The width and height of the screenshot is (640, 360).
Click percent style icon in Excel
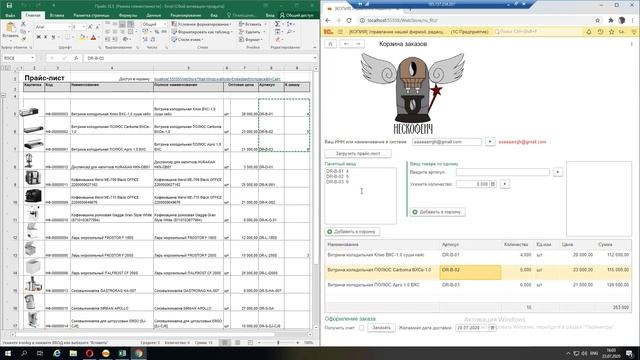coord(156,32)
